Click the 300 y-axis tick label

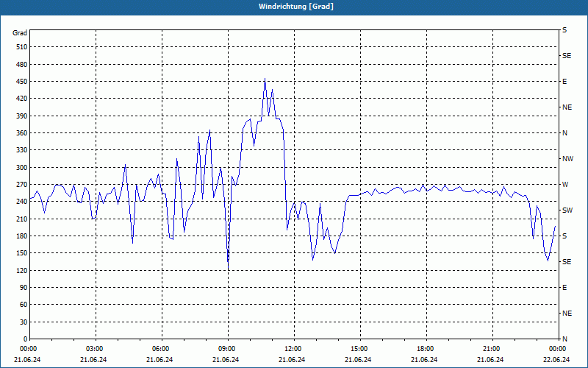pyautogui.click(x=22, y=168)
